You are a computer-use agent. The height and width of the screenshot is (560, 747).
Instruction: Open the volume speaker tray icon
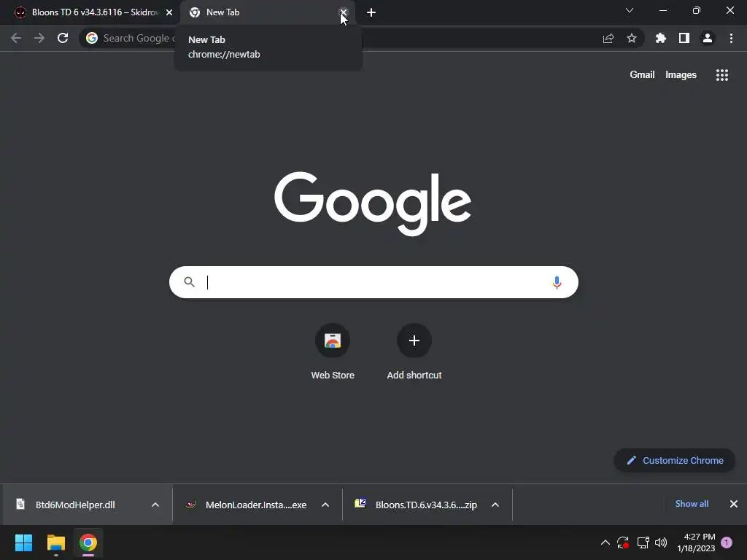(x=661, y=542)
